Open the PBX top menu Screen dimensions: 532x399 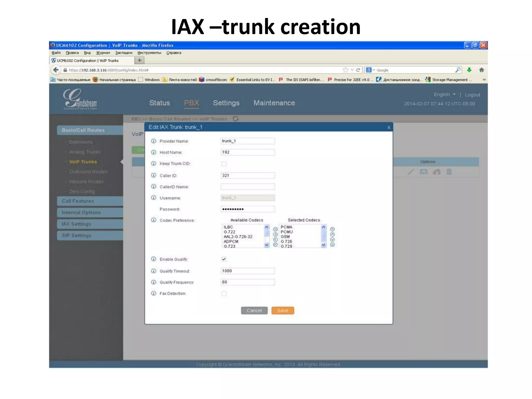tap(191, 103)
